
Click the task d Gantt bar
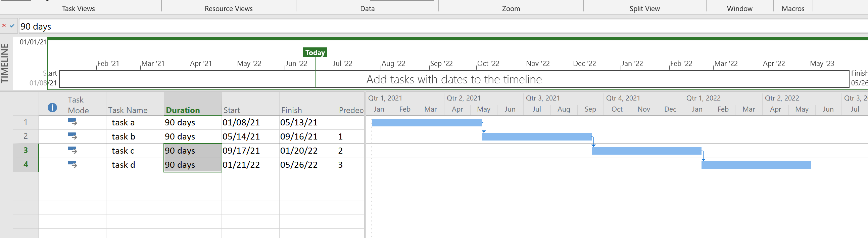tap(756, 165)
